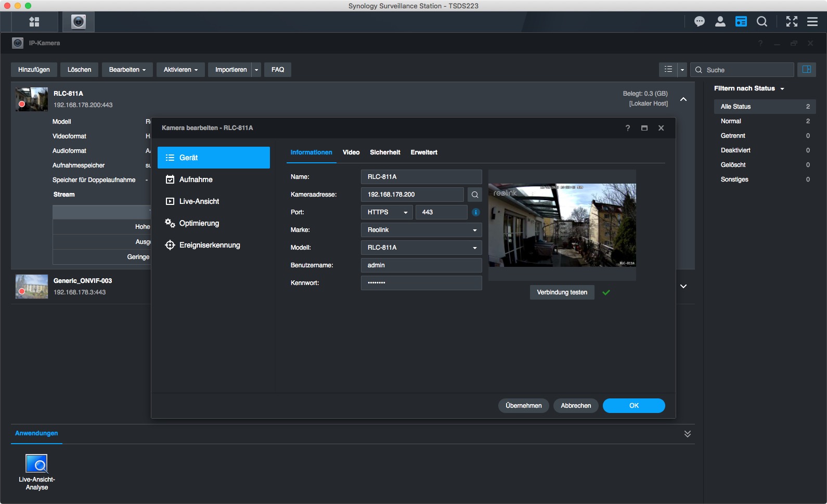The height and width of the screenshot is (504, 827).
Task: Expand the Generic_ONVIF-003 camera entry
Action: [683, 287]
